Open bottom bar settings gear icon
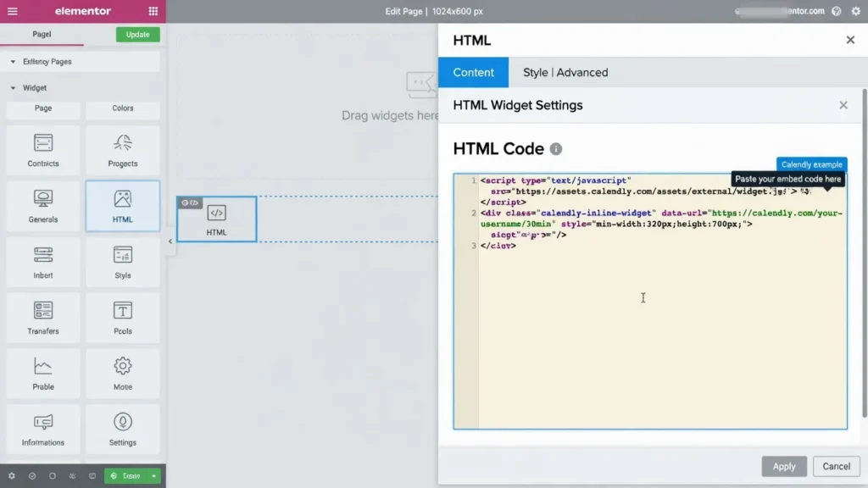Image resolution: width=868 pixels, height=488 pixels. [x=12, y=476]
